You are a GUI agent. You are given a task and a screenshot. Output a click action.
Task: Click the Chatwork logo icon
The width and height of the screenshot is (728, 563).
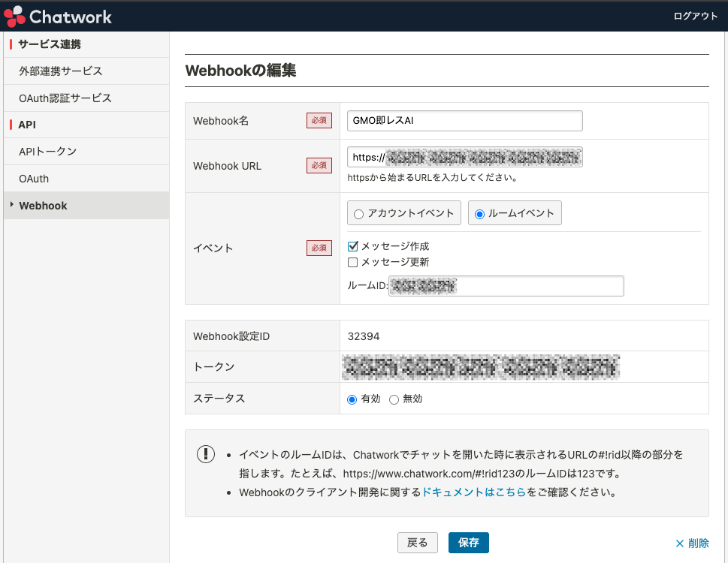15,16
